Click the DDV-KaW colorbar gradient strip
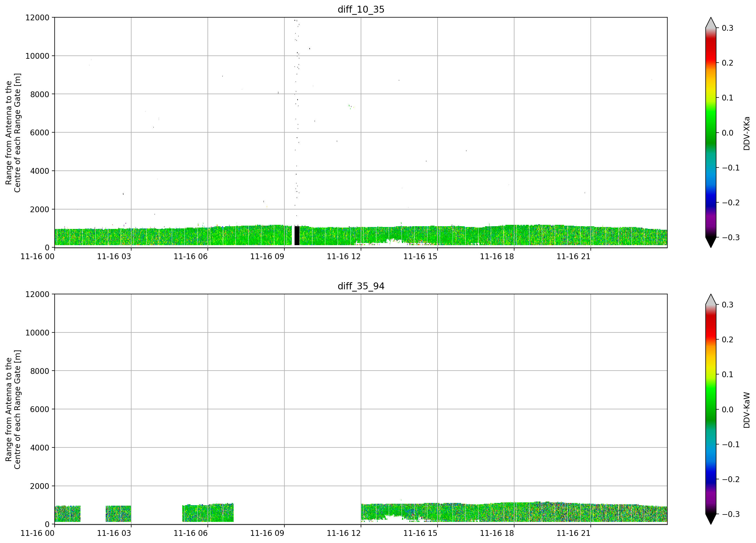 coord(711,409)
